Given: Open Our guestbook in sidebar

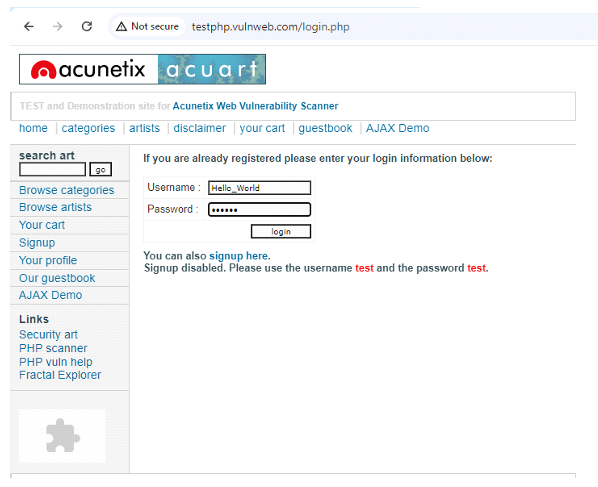Looking at the screenshot, I should [x=57, y=278].
